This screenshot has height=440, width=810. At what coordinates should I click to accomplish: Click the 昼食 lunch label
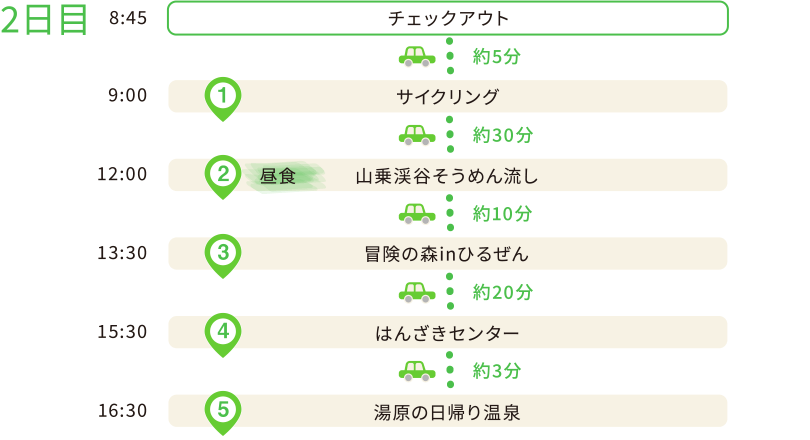[278, 177]
